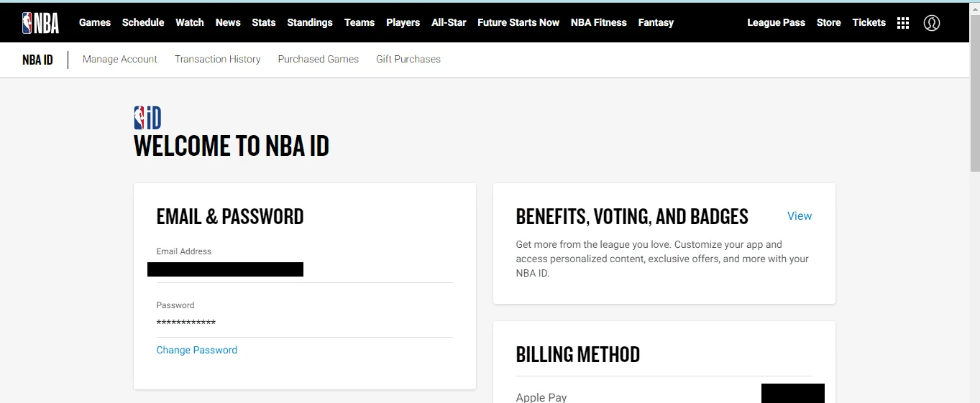Open the Purchased Games tab
This screenshot has height=403, width=980.
click(x=319, y=59)
